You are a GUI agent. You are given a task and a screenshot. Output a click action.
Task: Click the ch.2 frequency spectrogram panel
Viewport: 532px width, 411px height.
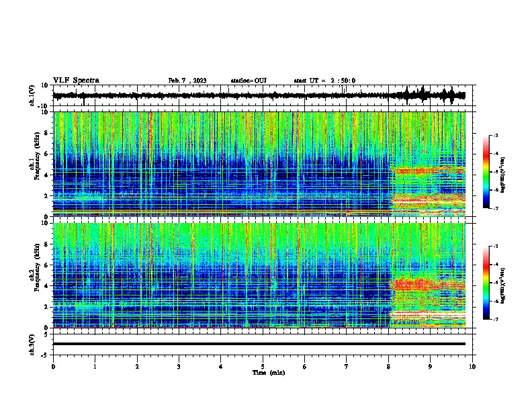[x=259, y=275]
